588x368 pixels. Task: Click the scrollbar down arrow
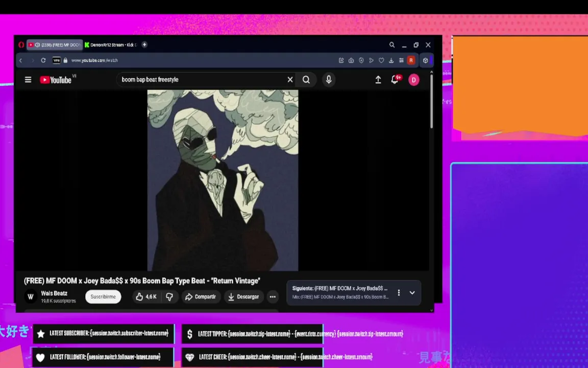click(432, 310)
